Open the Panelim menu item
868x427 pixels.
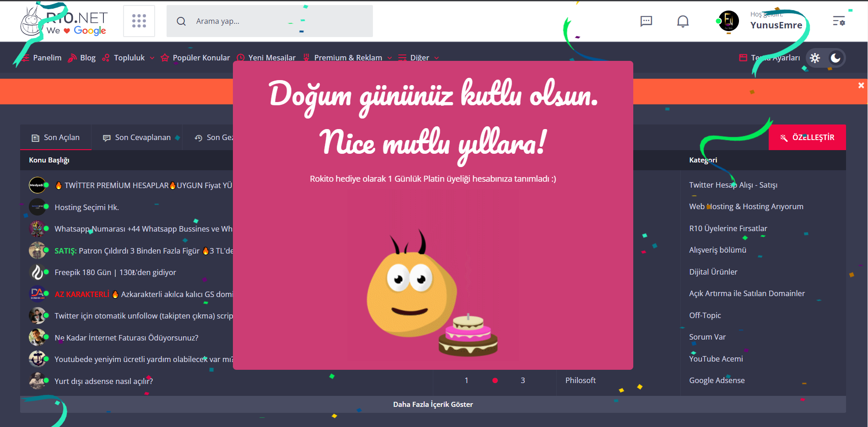pos(47,58)
